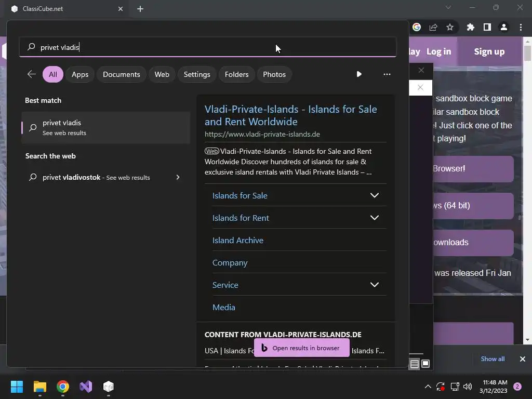Open a new Chrome tab with the plus
The height and width of the screenshot is (399, 532).
pos(140,9)
